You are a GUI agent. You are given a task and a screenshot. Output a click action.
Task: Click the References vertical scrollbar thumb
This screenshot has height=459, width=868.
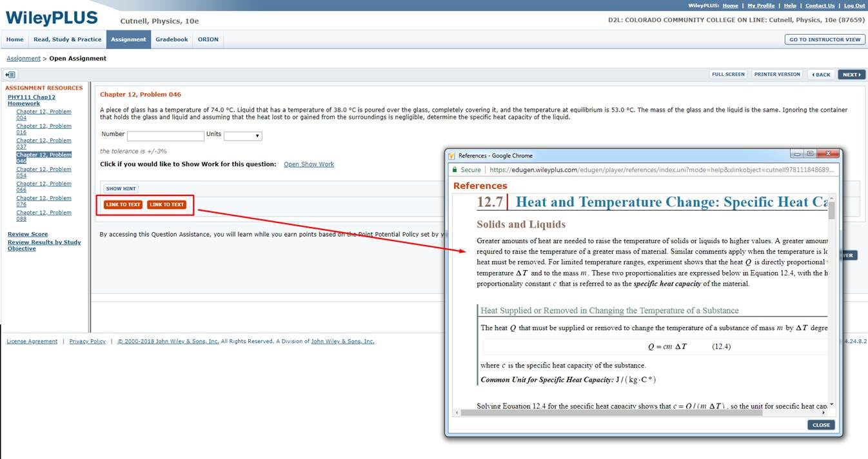click(831, 211)
